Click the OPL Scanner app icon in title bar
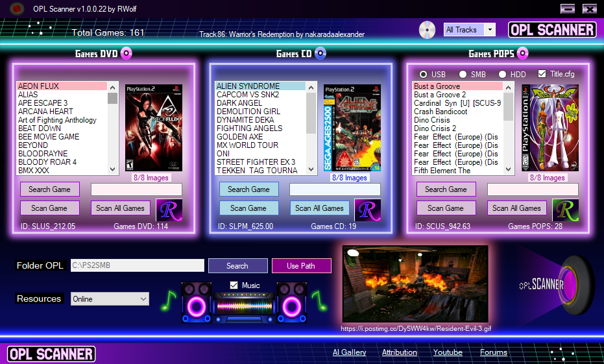Screen dimensions: 604x364 [17, 8]
